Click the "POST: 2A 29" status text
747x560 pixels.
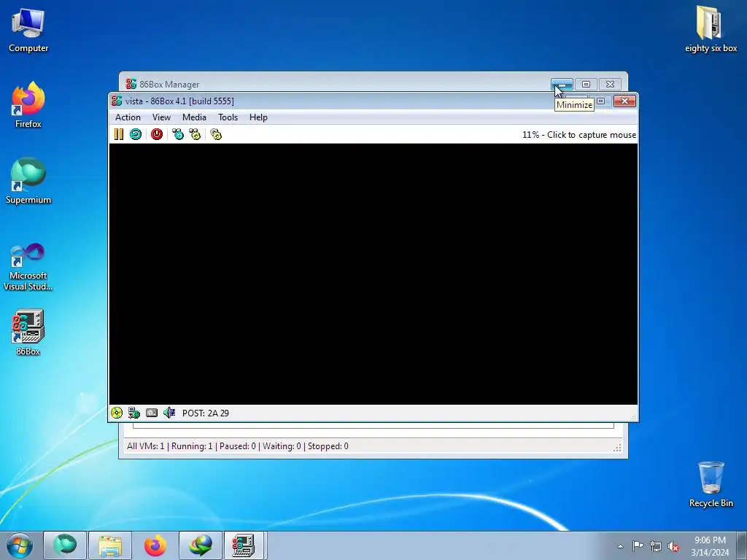(205, 413)
